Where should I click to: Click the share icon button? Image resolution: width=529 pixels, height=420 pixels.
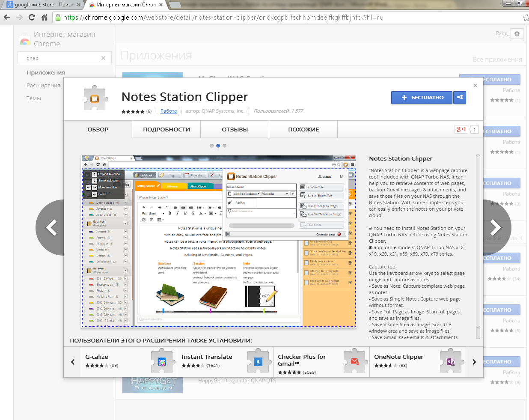pos(460,97)
